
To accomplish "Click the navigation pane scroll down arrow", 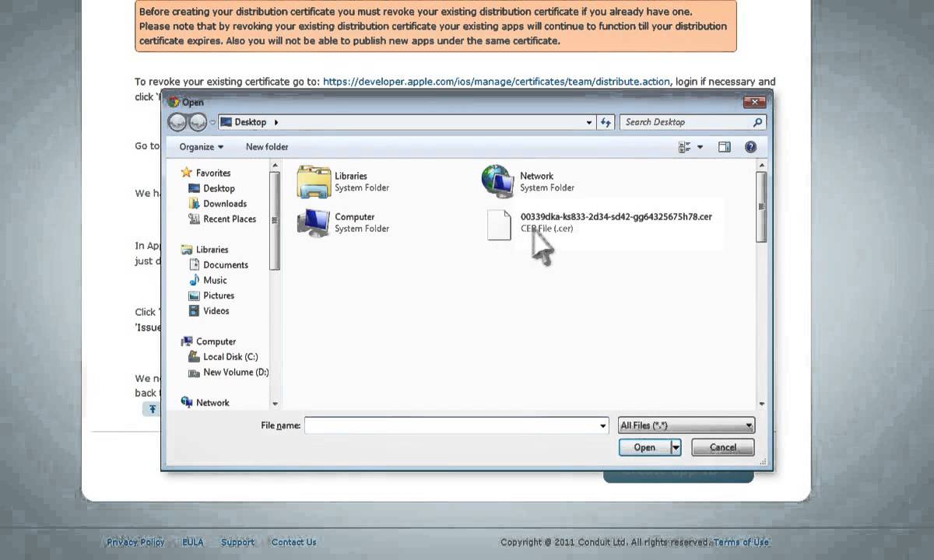I will 275,404.
